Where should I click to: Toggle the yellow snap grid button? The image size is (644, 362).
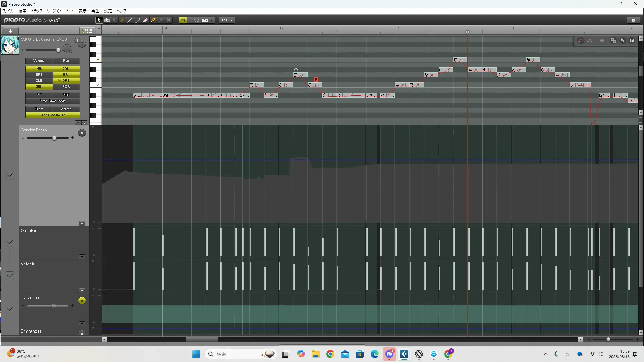click(183, 20)
